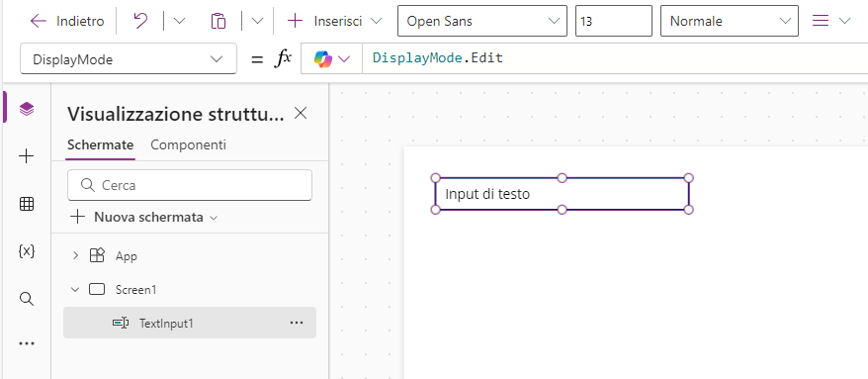The image size is (868, 379).
Task: Open the undo options dropdown arrow
Action: click(x=179, y=21)
